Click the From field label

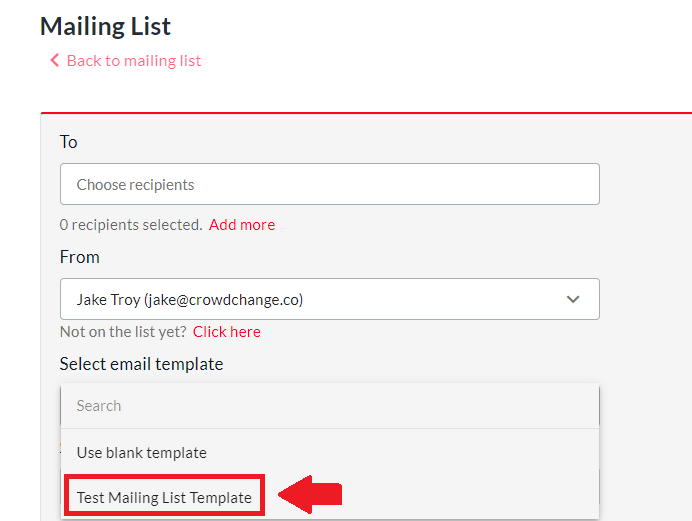[x=80, y=257]
